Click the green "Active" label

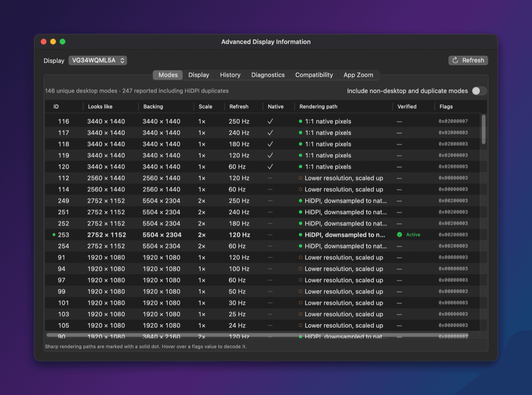click(x=413, y=235)
